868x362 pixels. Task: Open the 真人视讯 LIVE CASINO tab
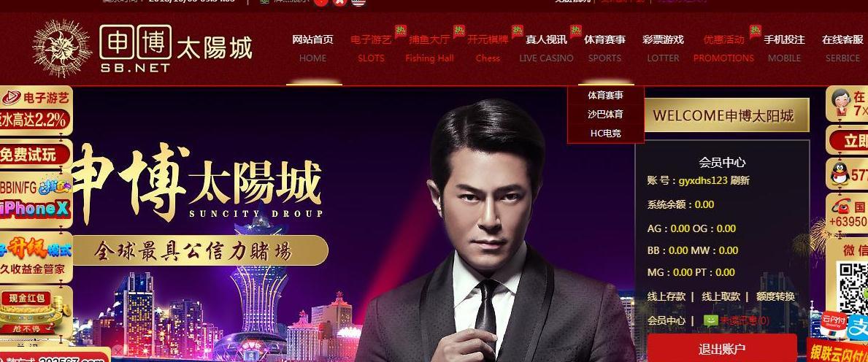[546, 48]
